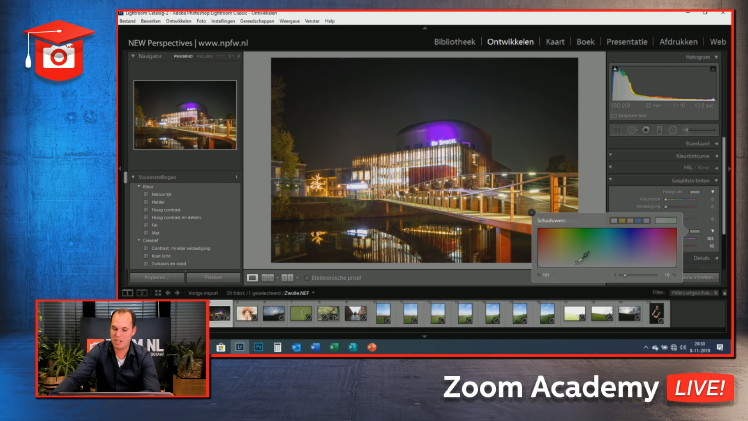Set Navigator zoom to VULLEN

pos(204,56)
